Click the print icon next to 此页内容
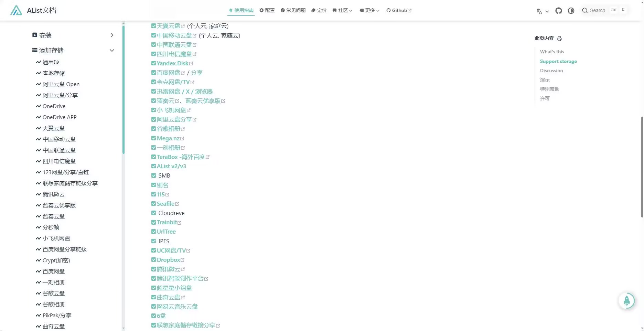The image size is (644, 331). coord(559,39)
